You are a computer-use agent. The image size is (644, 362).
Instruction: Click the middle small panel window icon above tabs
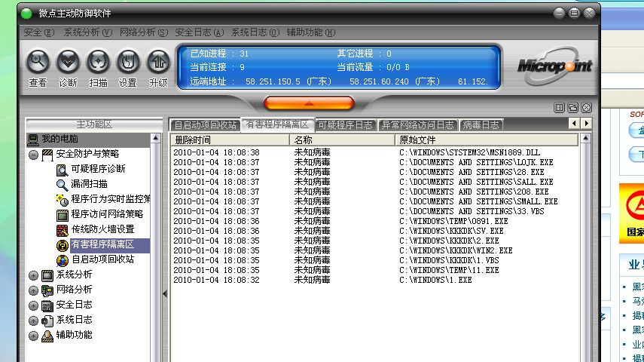click(x=572, y=108)
